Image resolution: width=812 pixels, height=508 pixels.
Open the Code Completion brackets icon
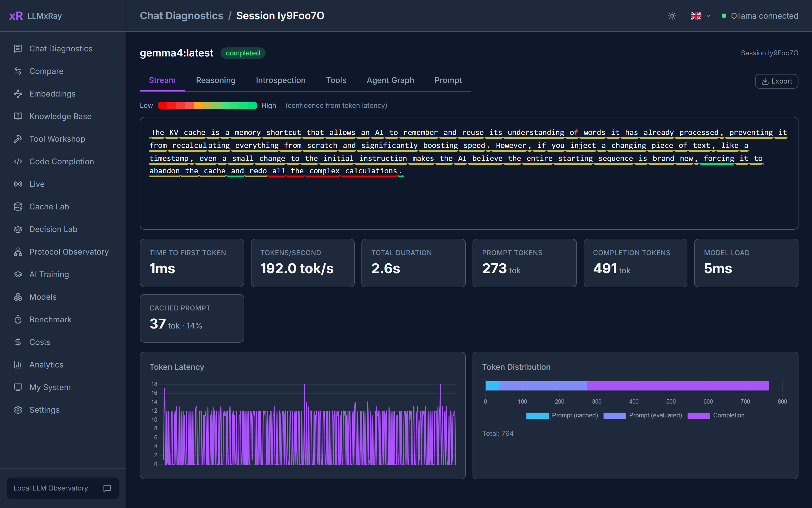click(x=18, y=162)
